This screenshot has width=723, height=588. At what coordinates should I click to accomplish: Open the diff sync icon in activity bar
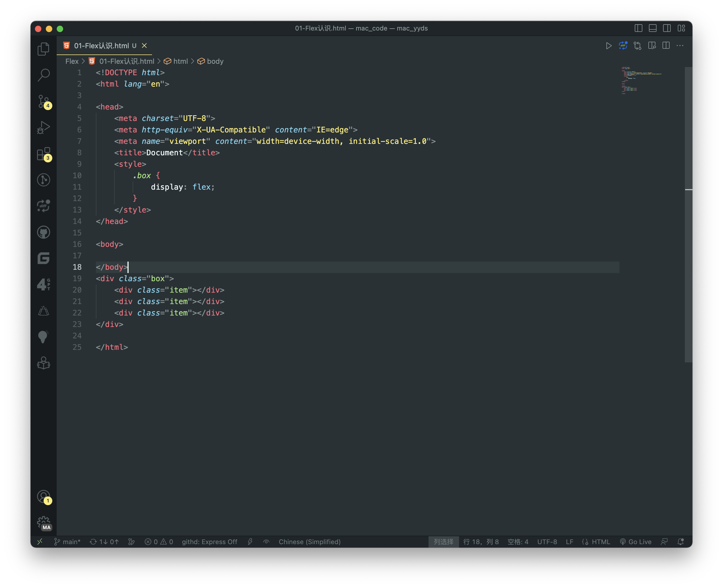(x=43, y=206)
